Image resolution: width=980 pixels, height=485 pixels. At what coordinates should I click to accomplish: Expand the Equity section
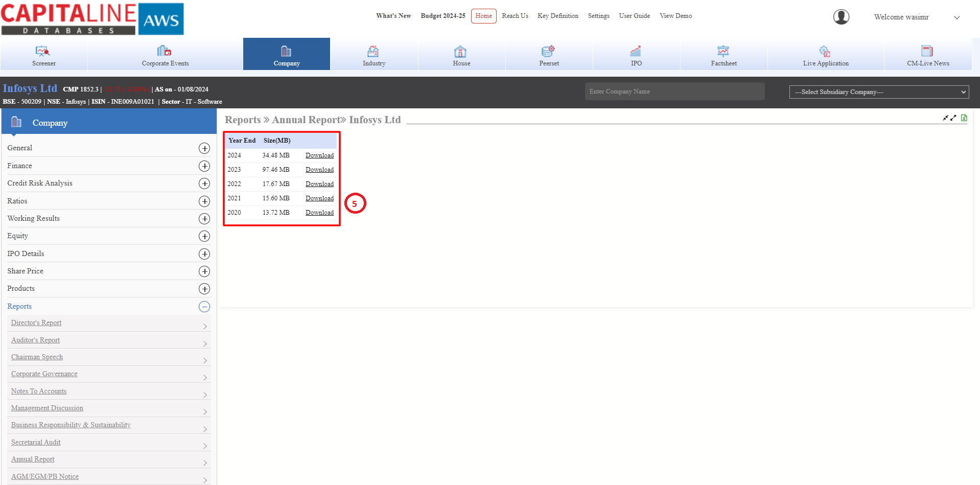204,236
